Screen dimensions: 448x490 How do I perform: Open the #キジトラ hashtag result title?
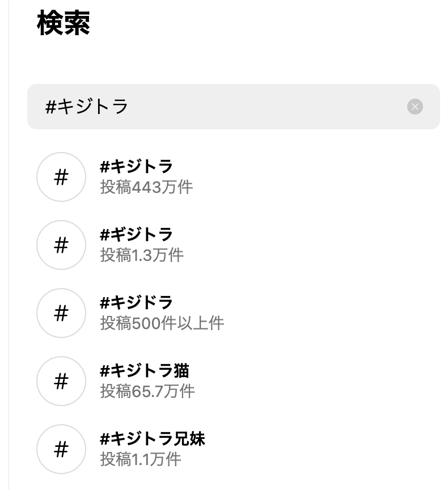pyautogui.click(x=136, y=167)
